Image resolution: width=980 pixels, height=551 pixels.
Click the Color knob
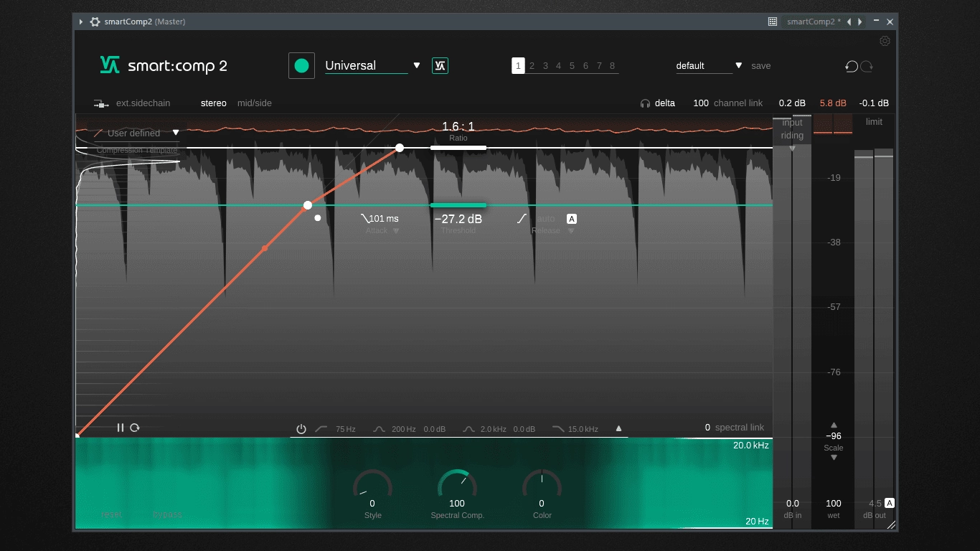pyautogui.click(x=542, y=484)
